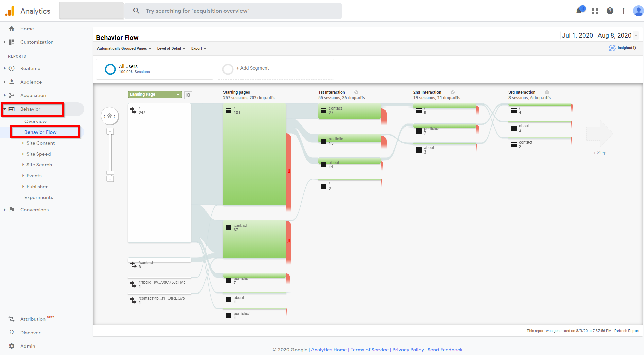Click the Add Segment radio circle

(228, 69)
